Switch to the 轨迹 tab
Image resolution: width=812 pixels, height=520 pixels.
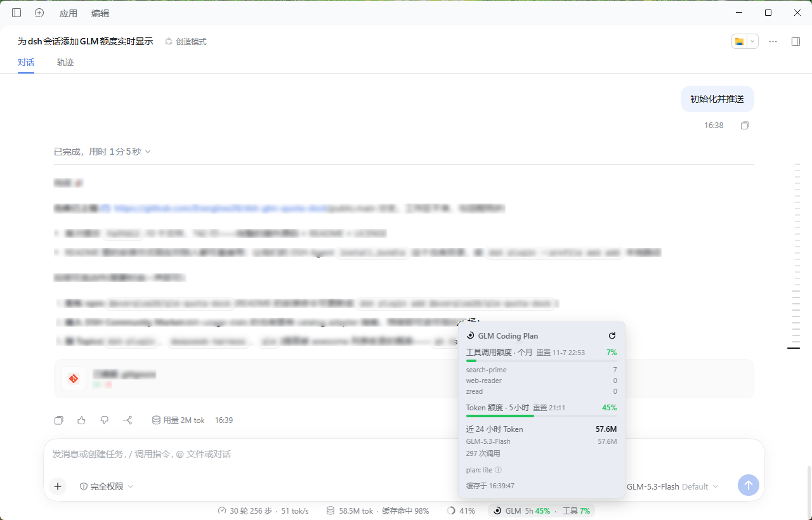pos(65,62)
